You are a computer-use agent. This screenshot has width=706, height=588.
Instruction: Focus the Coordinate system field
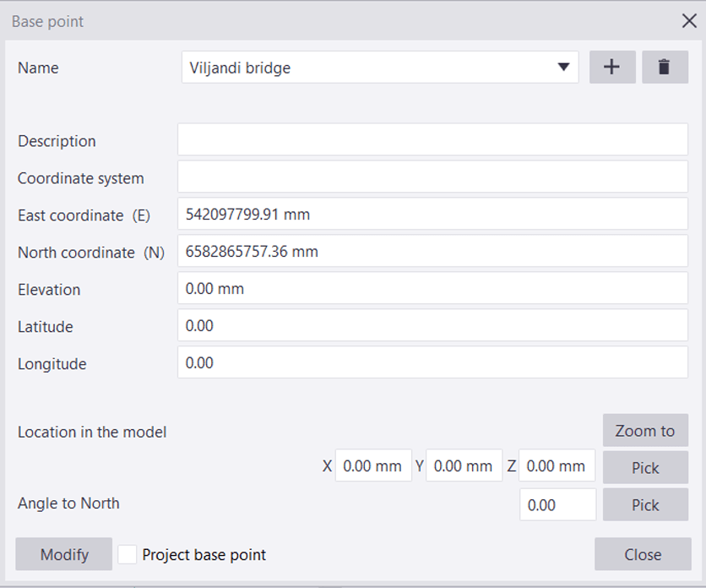click(x=432, y=177)
